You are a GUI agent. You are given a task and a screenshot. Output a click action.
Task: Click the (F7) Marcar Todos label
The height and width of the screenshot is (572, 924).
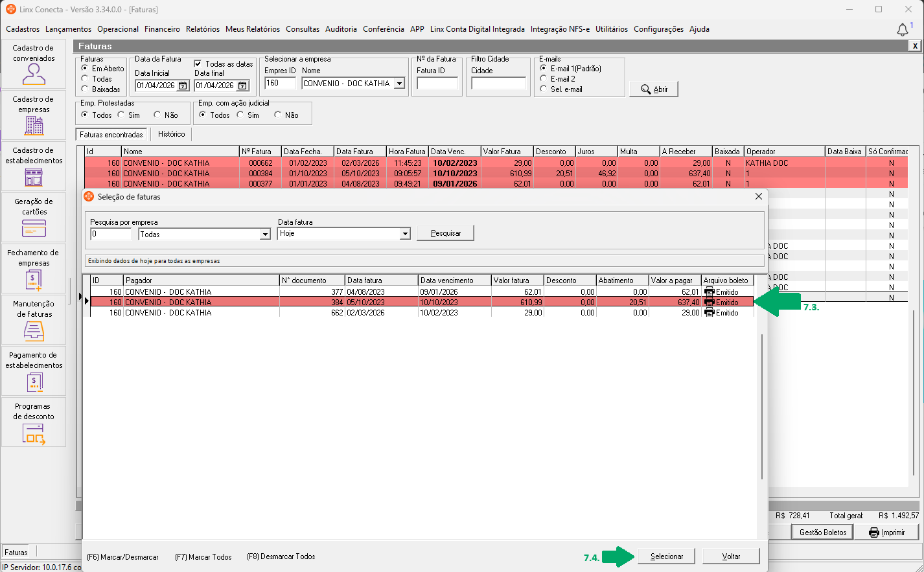pyautogui.click(x=203, y=557)
